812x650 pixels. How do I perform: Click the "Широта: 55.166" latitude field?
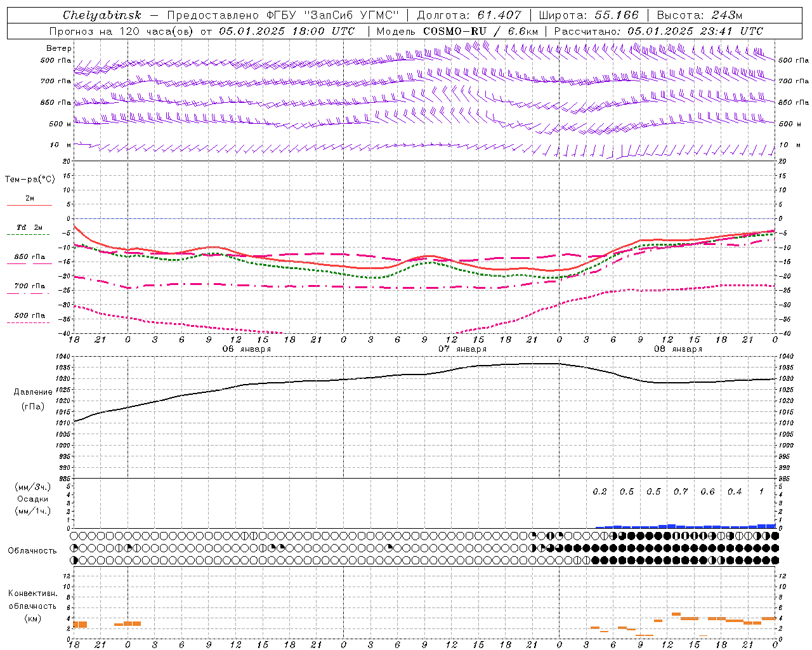click(x=588, y=15)
